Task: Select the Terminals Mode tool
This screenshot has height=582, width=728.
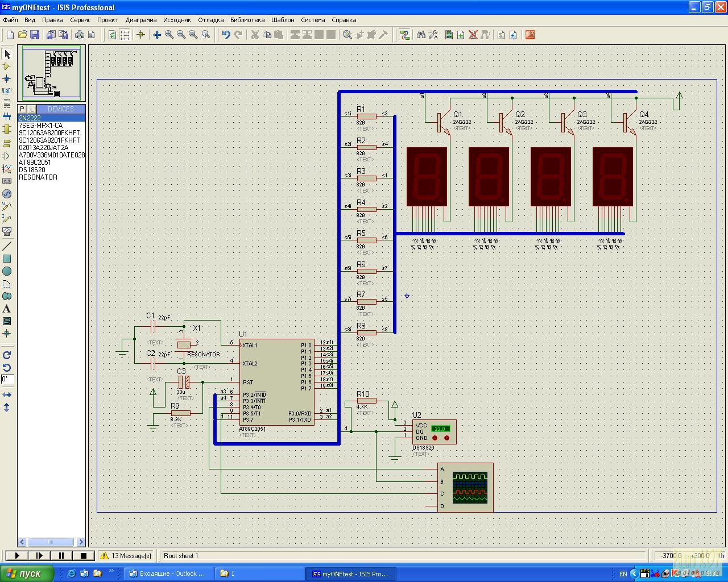Action: coord(7,143)
